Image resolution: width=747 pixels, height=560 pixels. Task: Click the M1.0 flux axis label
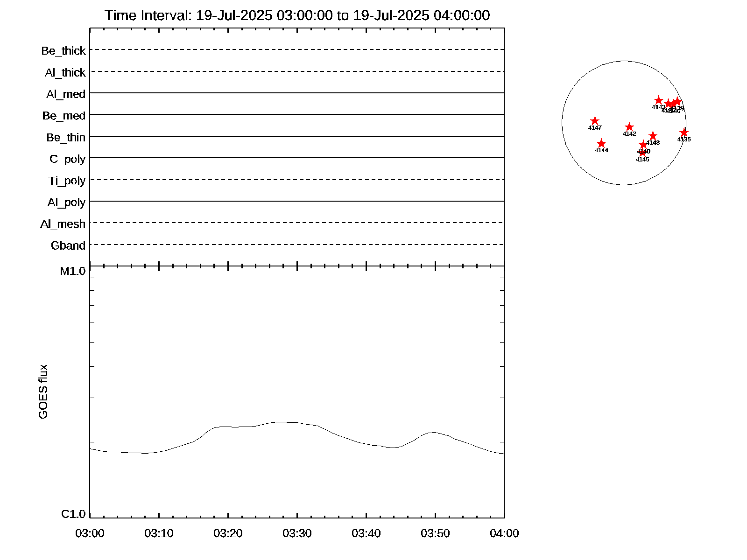coord(73,271)
